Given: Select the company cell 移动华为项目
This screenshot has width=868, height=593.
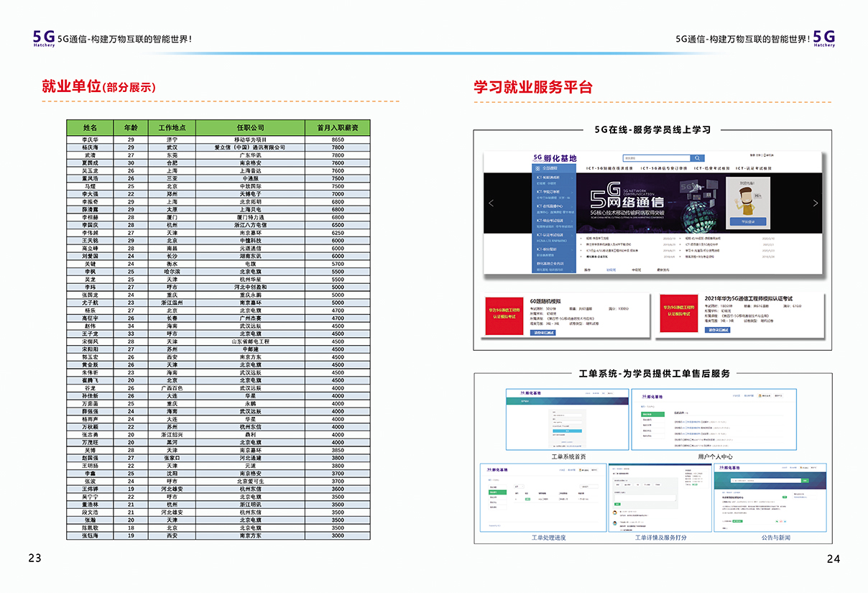Looking at the screenshot, I should tap(251, 139).
